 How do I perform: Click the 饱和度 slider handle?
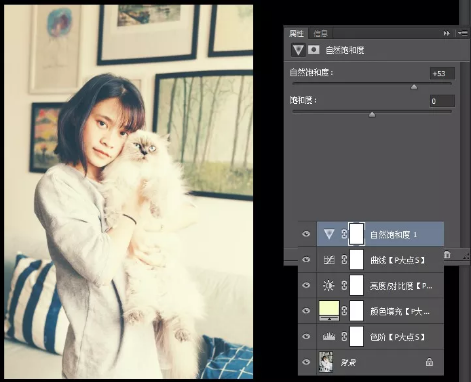tap(372, 115)
